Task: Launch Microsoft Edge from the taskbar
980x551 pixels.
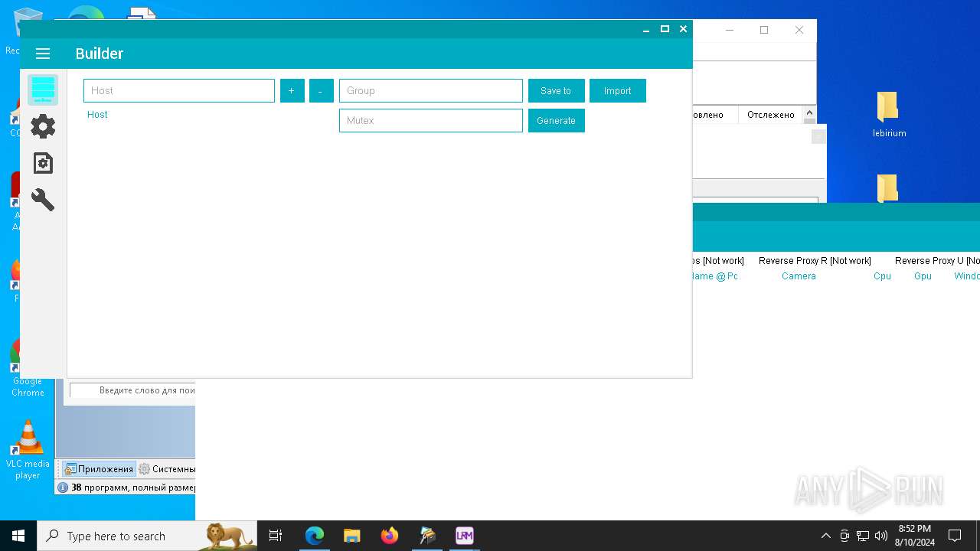Action: (x=315, y=536)
